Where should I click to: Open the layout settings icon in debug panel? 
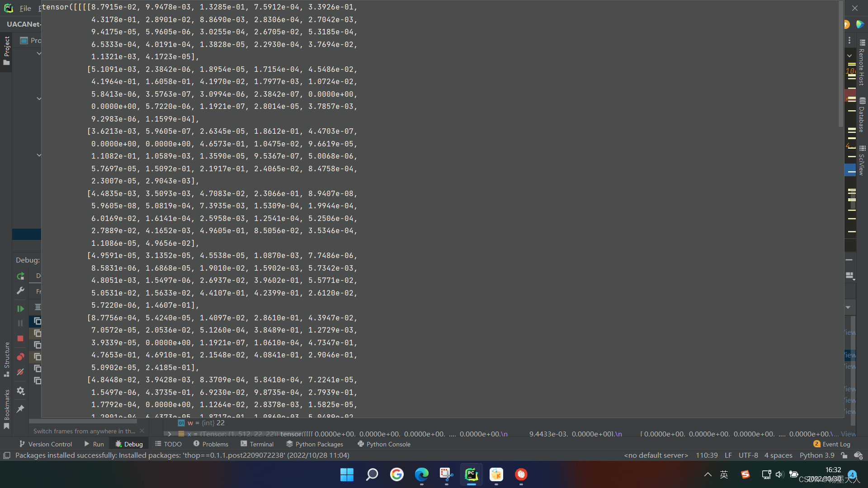click(x=850, y=276)
